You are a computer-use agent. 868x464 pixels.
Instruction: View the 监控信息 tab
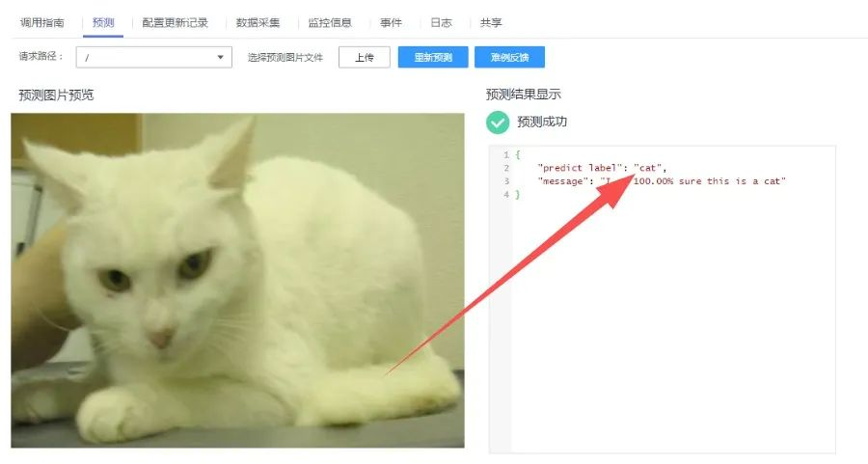pos(330,23)
